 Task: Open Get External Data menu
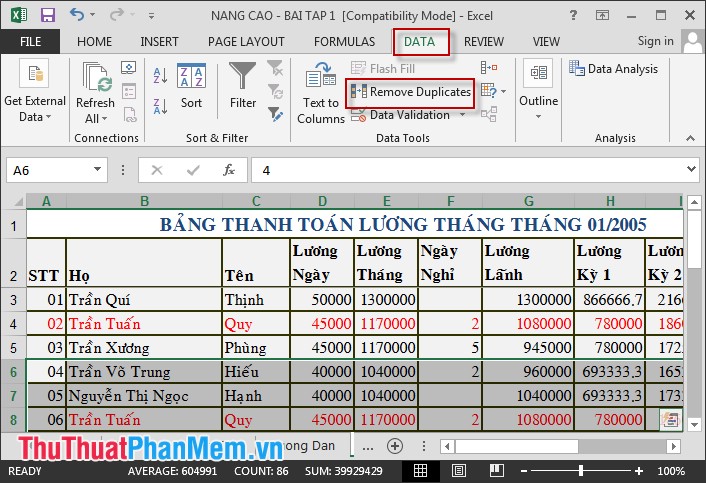coord(35,91)
